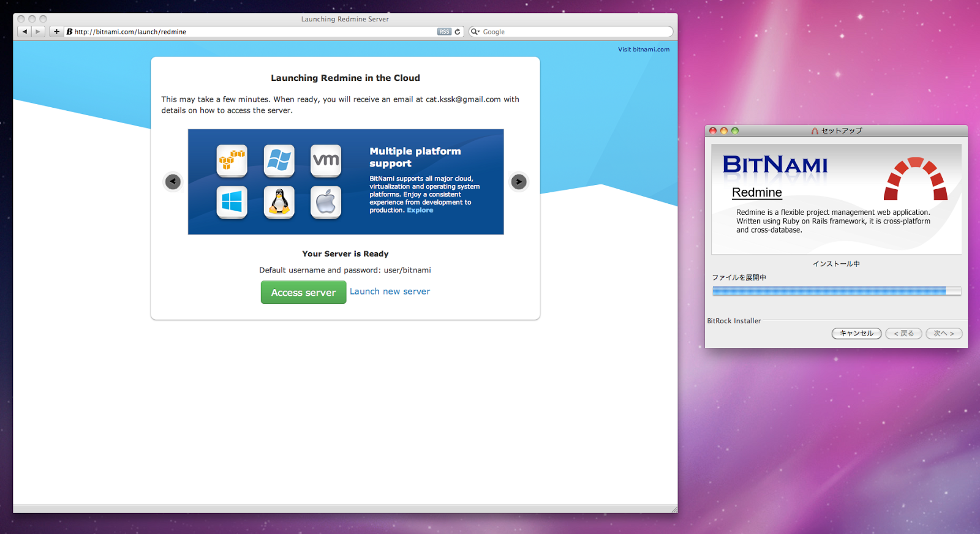Click the Redmine heading in the installer

[757, 192]
